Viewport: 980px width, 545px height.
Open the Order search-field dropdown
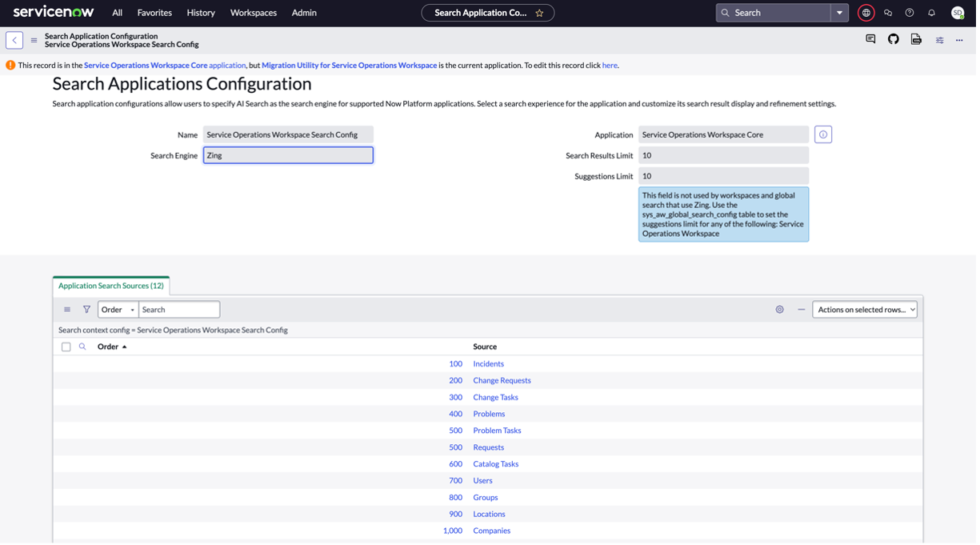click(118, 311)
